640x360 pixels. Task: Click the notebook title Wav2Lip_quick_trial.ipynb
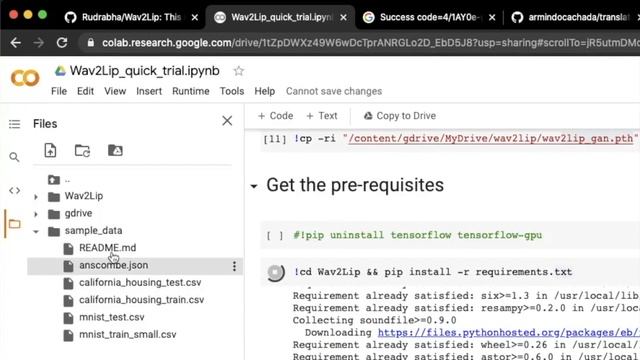pyautogui.click(x=144, y=71)
